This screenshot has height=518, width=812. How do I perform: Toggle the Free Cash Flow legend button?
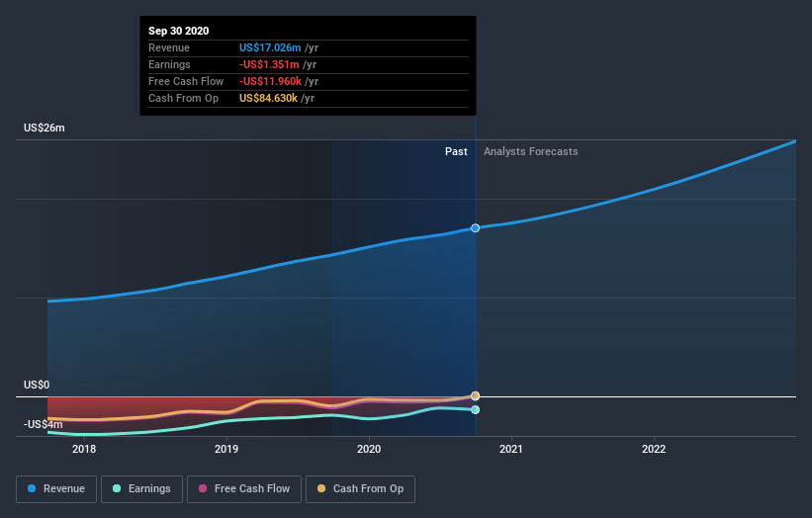pyautogui.click(x=244, y=489)
